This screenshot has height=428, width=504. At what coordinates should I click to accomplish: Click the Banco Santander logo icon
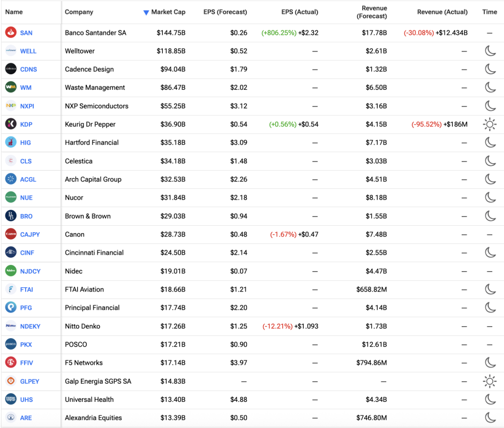click(x=11, y=33)
